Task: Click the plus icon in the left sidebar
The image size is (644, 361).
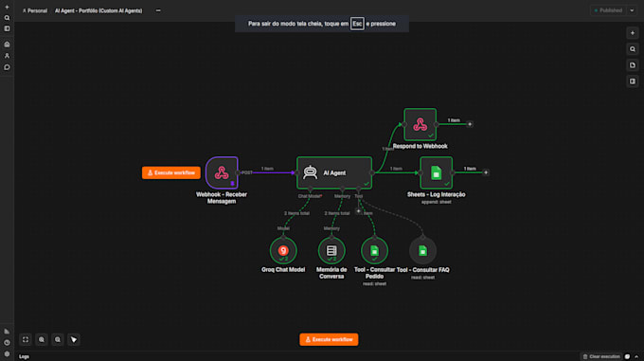Action: coord(7,7)
